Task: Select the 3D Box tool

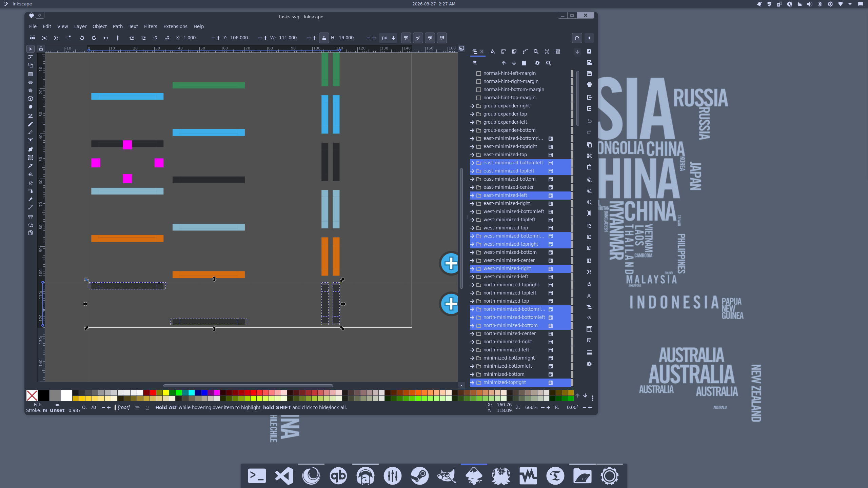Action: tap(31, 99)
